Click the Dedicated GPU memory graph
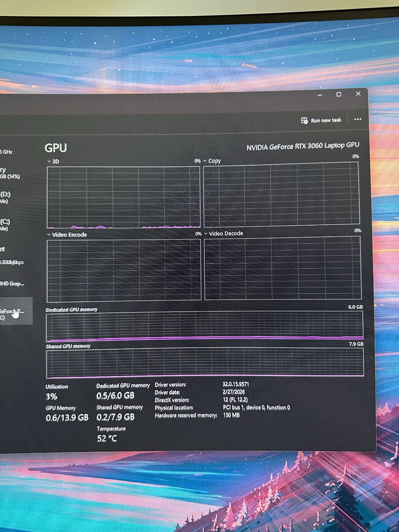Image resolution: width=399 pixels, height=532 pixels. 204,327
